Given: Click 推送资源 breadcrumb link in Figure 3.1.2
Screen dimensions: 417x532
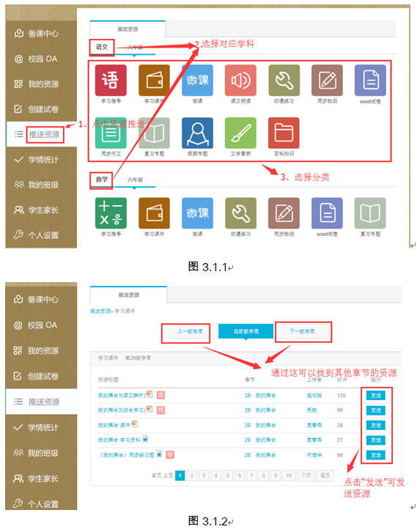Looking at the screenshot, I should click(x=100, y=311).
